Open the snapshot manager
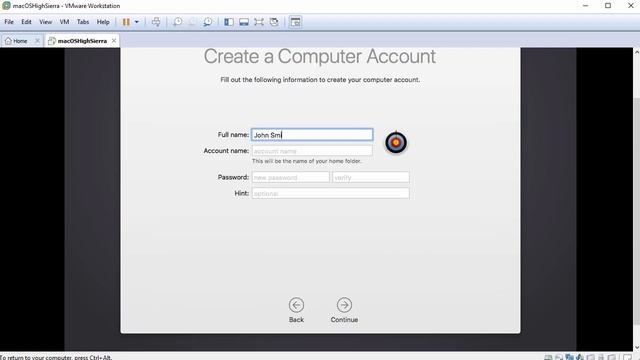Viewport: 640px width, 360px height. (x=208, y=22)
